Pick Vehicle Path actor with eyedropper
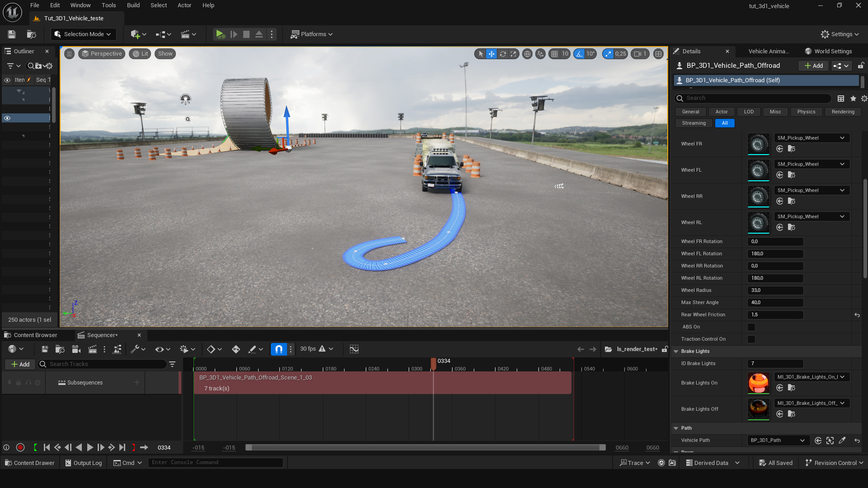The height and width of the screenshot is (488, 868). [x=842, y=441]
